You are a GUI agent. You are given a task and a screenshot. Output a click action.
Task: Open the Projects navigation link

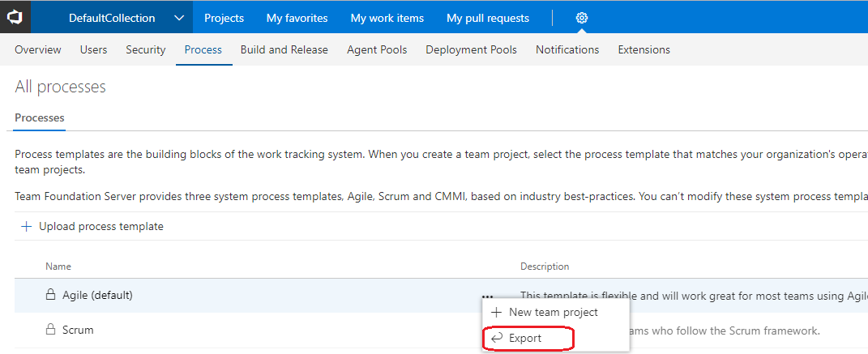[x=224, y=18]
